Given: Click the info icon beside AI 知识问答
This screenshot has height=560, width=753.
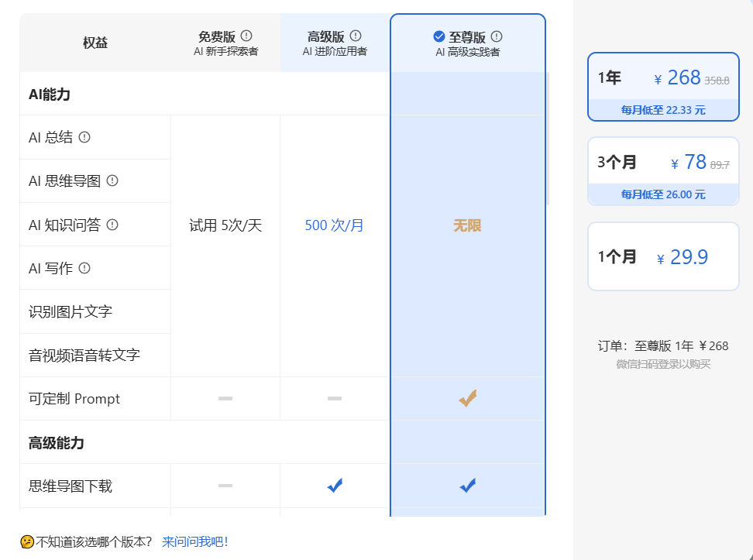Looking at the screenshot, I should 113,225.
